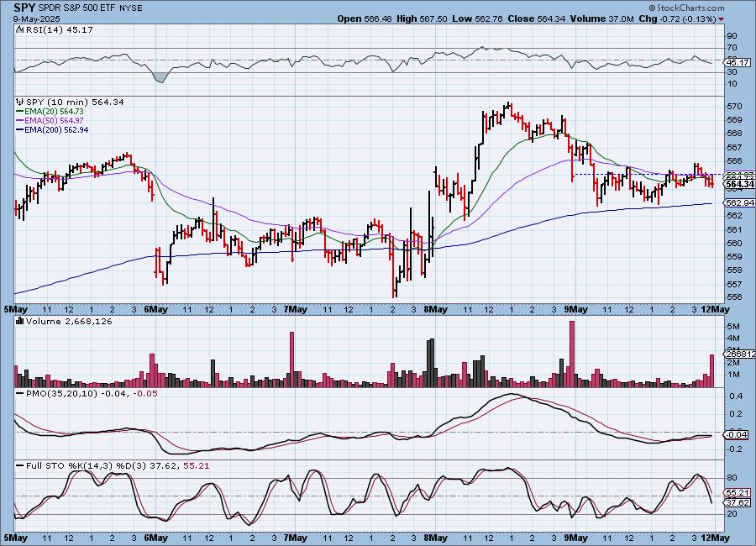Viewport: 756px width, 546px height.
Task: Click the 562.94 tag on the price axis
Action: [x=739, y=203]
